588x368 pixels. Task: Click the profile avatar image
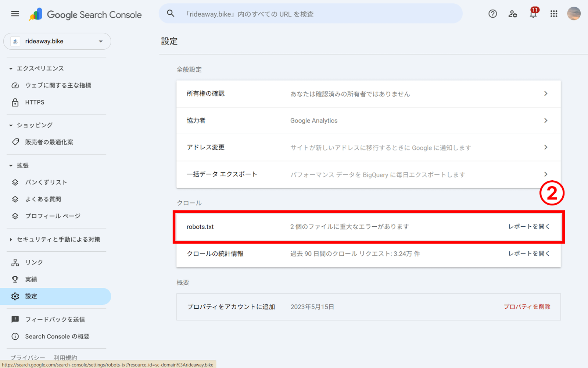pyautogui.click(x=574, y=14)
